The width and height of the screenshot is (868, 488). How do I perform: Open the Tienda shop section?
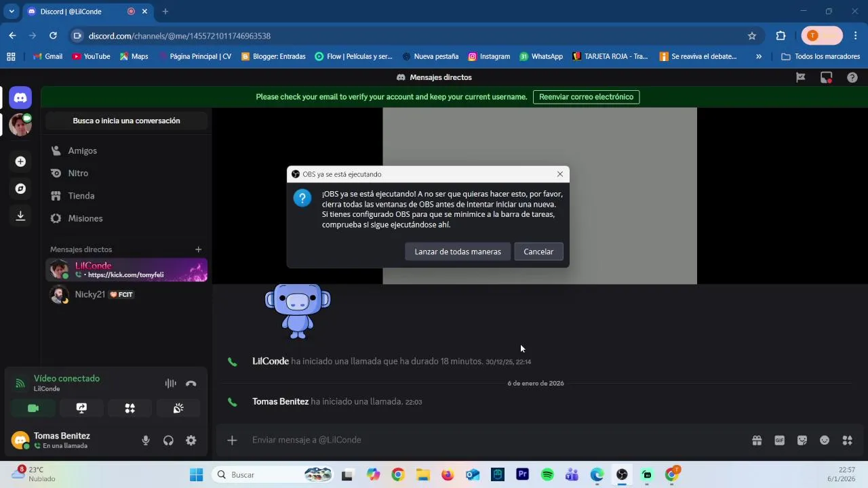127,196
